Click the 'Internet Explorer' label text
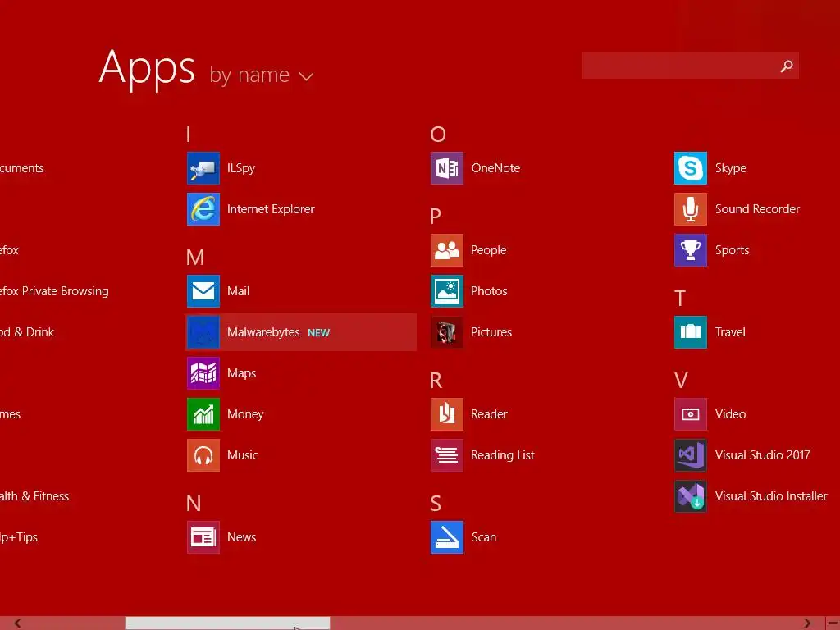Screen dimensions: 840x630 coord(271,209)
